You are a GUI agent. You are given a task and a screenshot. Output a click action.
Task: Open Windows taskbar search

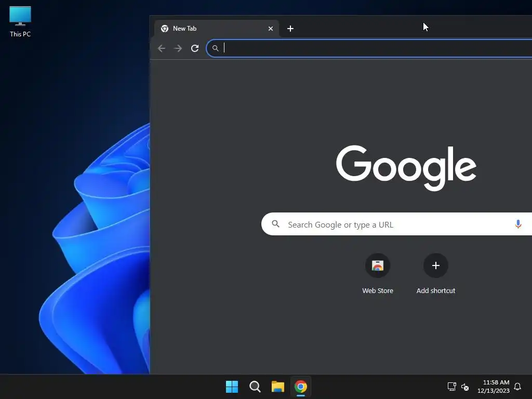255,387
